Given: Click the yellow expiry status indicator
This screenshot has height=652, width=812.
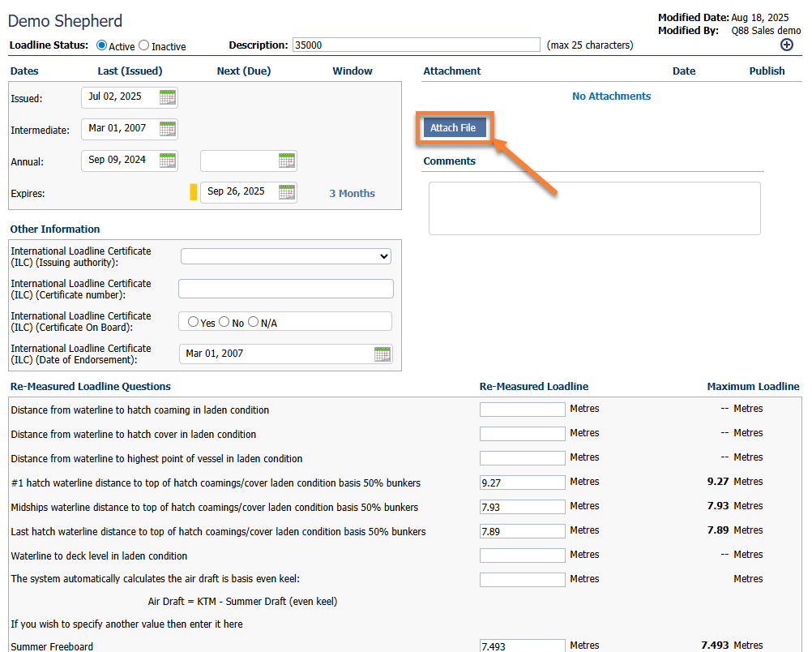Looking at the screenshot, I should tap(193, 192).
